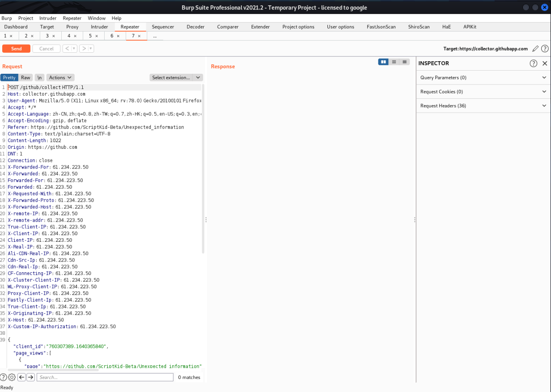This screenshot has width=551, height=392.
Task: Open the Select extension dropdown
Action: pos(176,77)
